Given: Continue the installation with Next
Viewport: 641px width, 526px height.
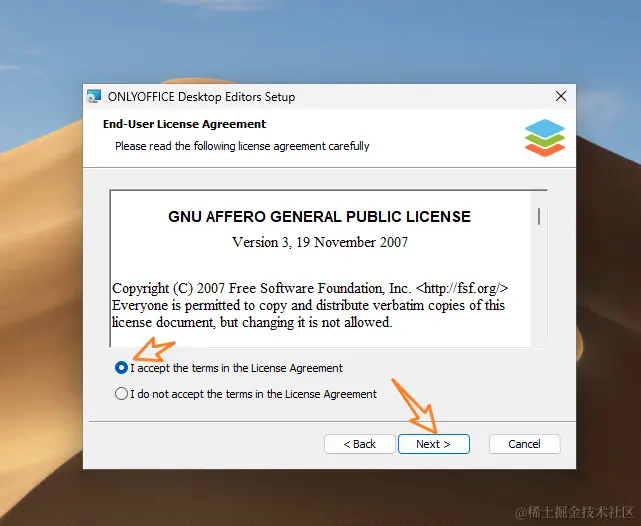Looking at the screenshot, I should pos(434,444).
